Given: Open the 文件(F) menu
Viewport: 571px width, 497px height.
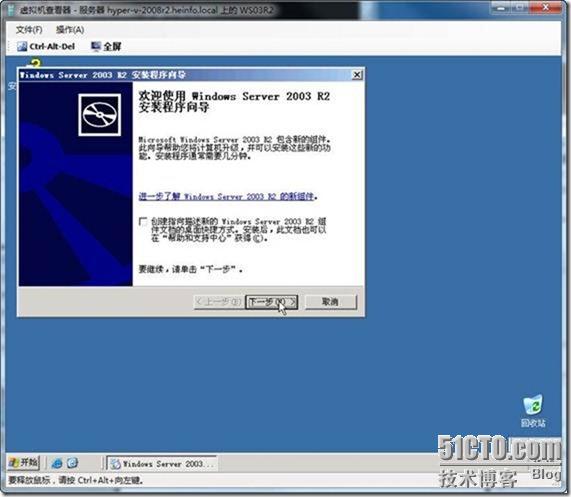Looking at the screenshot, I should (x=29, y=30).
